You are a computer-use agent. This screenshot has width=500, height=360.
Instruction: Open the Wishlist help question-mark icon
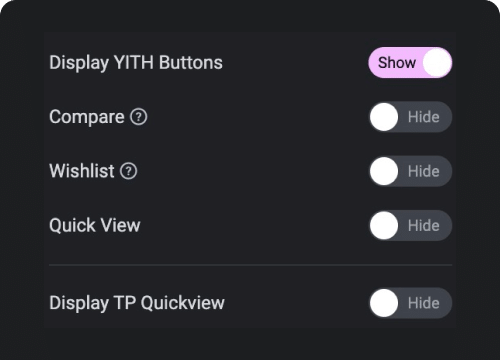point(129,171)
